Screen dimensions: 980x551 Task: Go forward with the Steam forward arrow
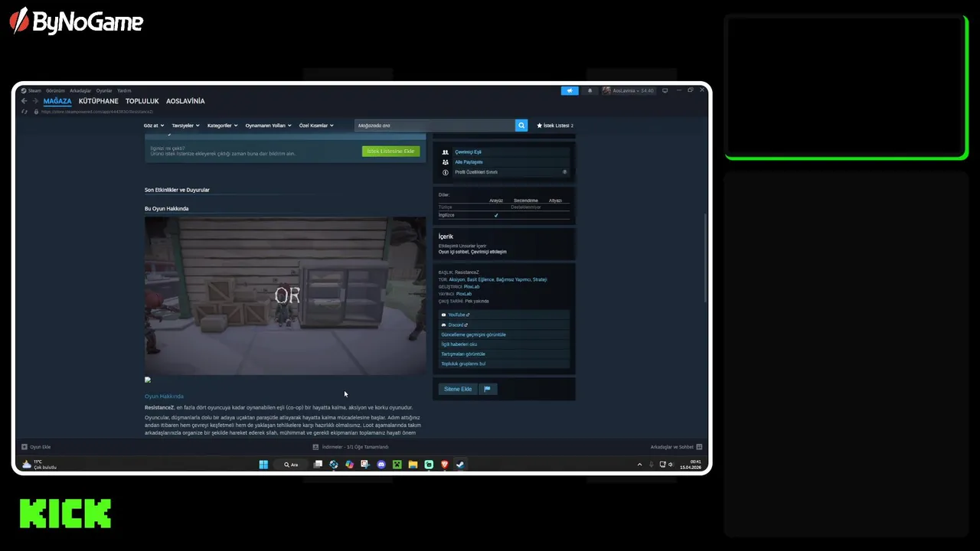34,101
